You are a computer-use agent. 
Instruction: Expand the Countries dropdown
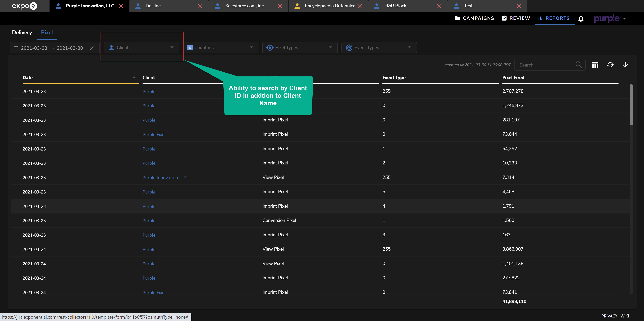221,48
